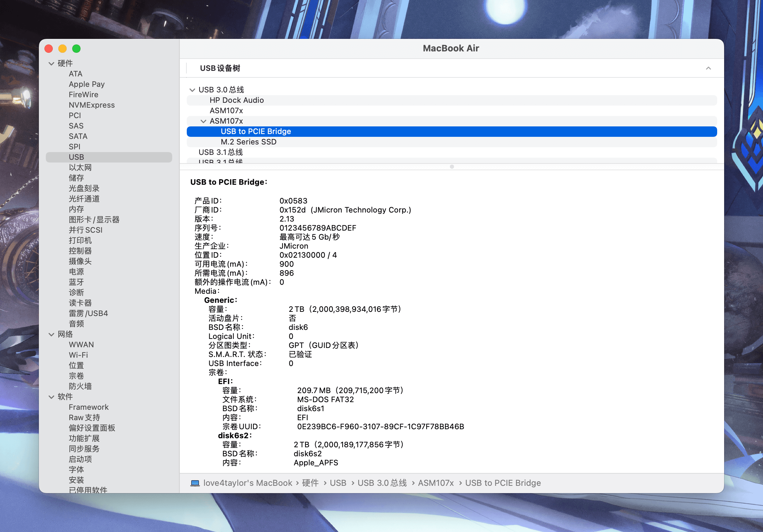Select Wi-Fi under network section
Viewport: 763px width, 532px height.
(x=78, y=355)
